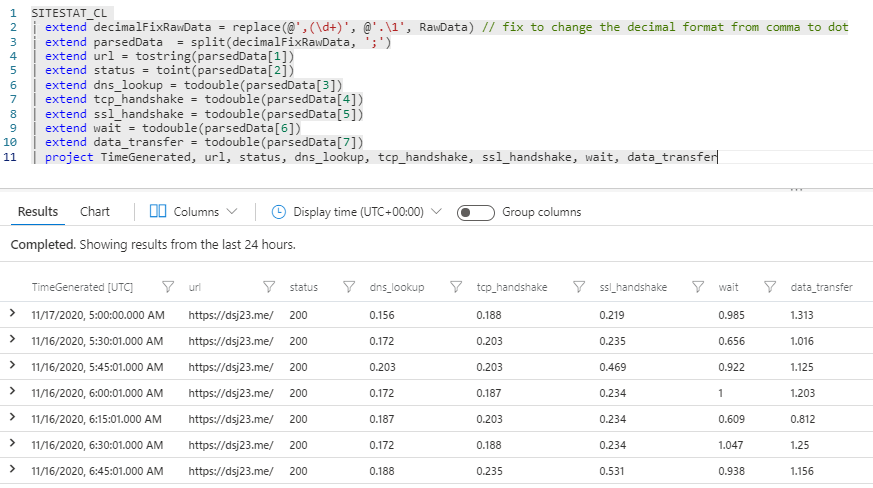
Task: Click the filter icon on status column
Action: pos(350,287)
